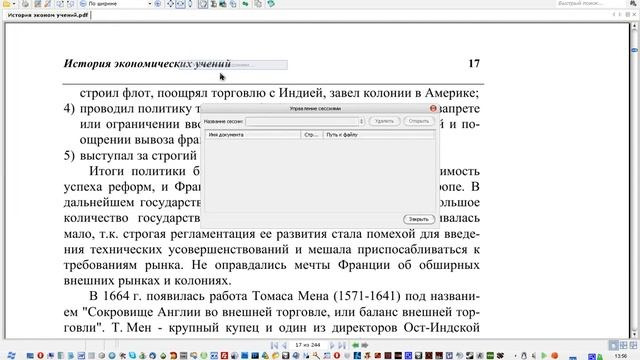Click the taskbar clock showing 13:56

click(620, 356)
